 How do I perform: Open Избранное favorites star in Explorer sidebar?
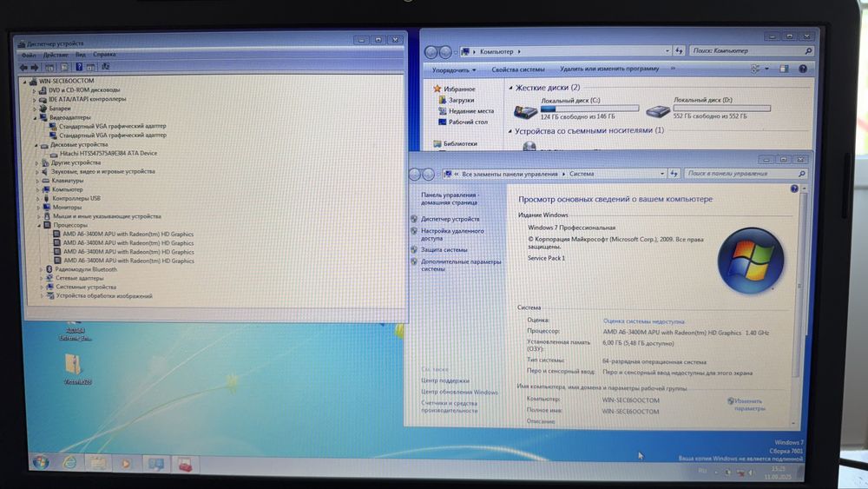pos(437,89)
